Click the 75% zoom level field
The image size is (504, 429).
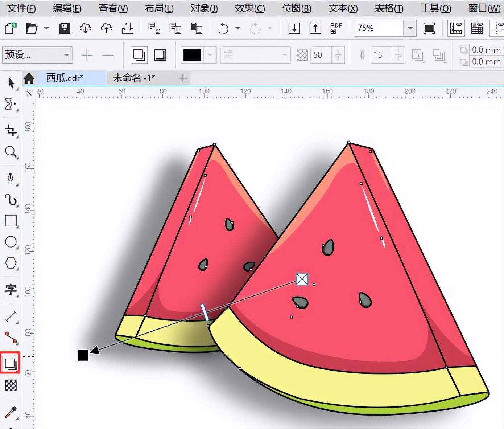(379, 28)
